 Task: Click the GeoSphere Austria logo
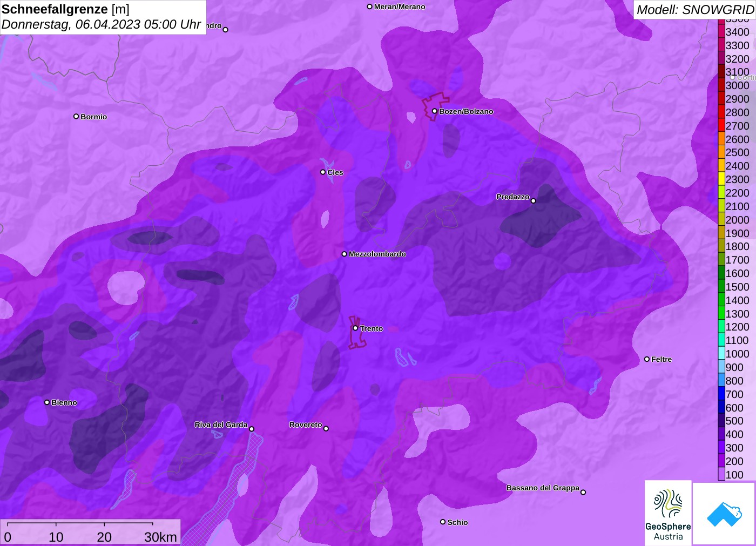tap(668, 513)
